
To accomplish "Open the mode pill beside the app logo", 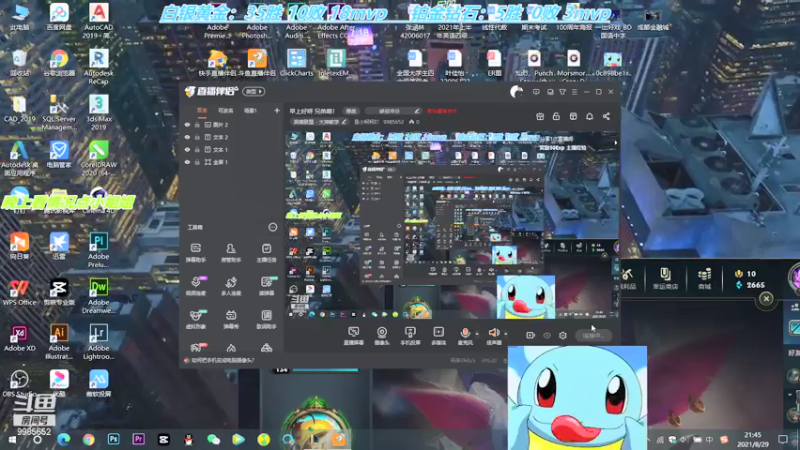I will click(254, 92).
